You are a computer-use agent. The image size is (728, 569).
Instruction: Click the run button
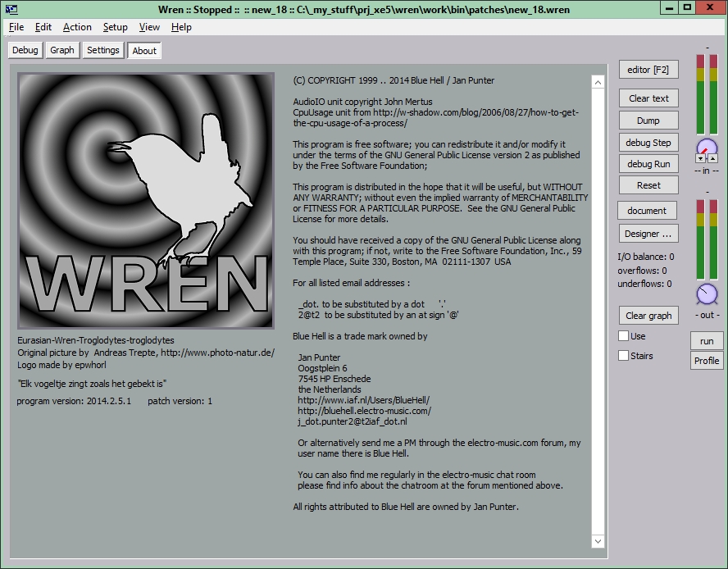[706, 341]
